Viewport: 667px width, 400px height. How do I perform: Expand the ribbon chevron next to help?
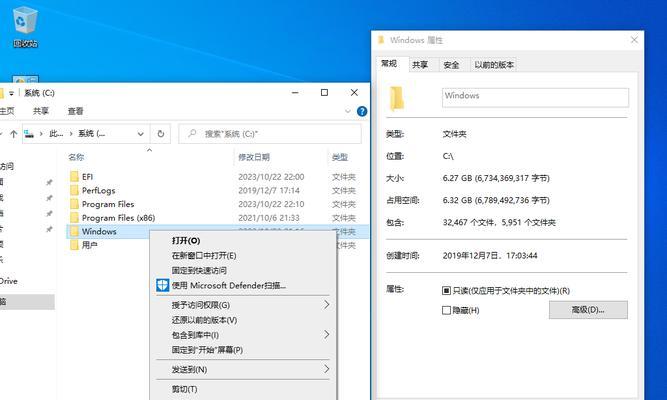click(x=348, y=111)
